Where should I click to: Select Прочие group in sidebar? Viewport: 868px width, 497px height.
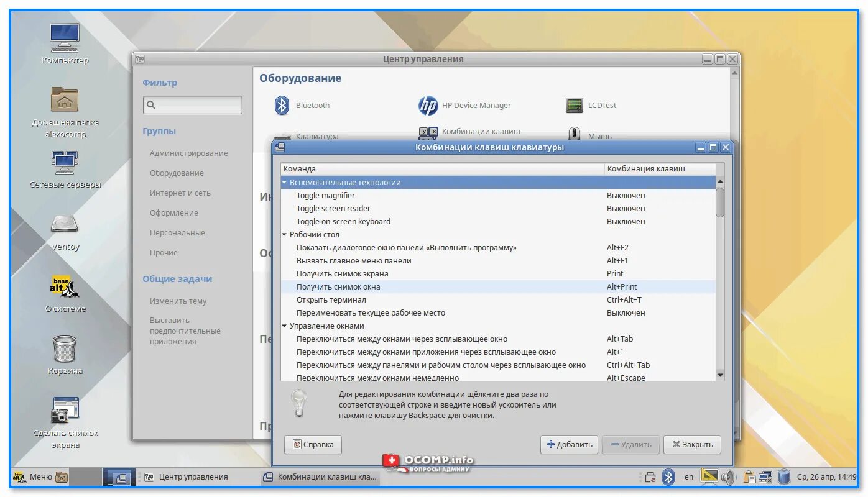(x=164, y=253)
